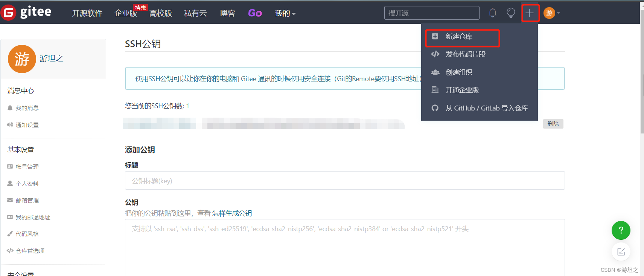Click the 搜开源 search box

coord(432,13)
